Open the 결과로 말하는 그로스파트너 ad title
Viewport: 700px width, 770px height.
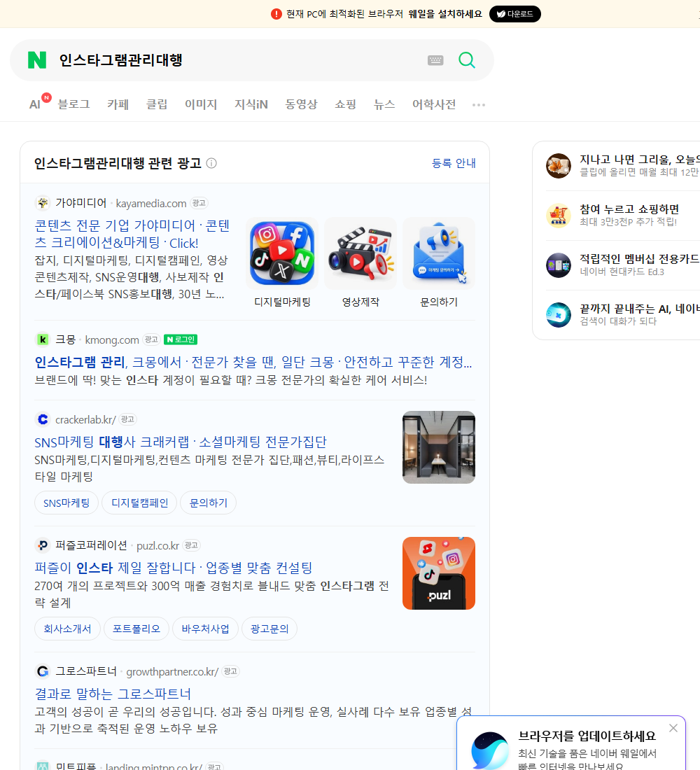tap(113, 694)
